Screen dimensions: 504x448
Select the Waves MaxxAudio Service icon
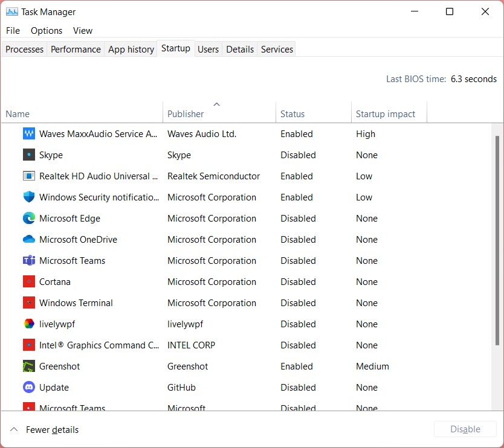coord(29,133)
